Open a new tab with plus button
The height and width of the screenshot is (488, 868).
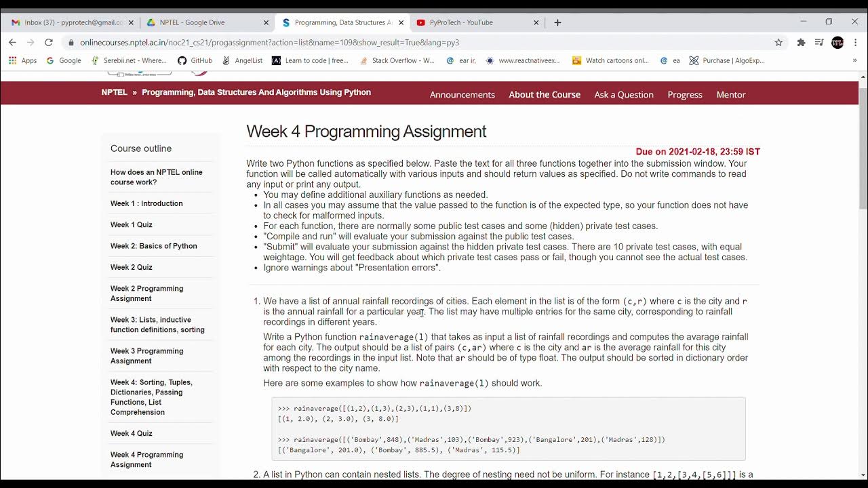pyautogui.click(x=557, y=22)
